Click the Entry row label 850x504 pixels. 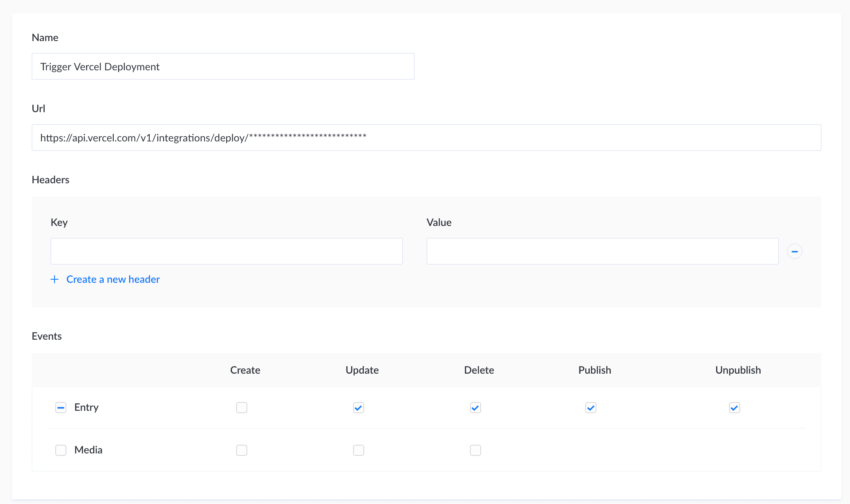coord(86,407)
